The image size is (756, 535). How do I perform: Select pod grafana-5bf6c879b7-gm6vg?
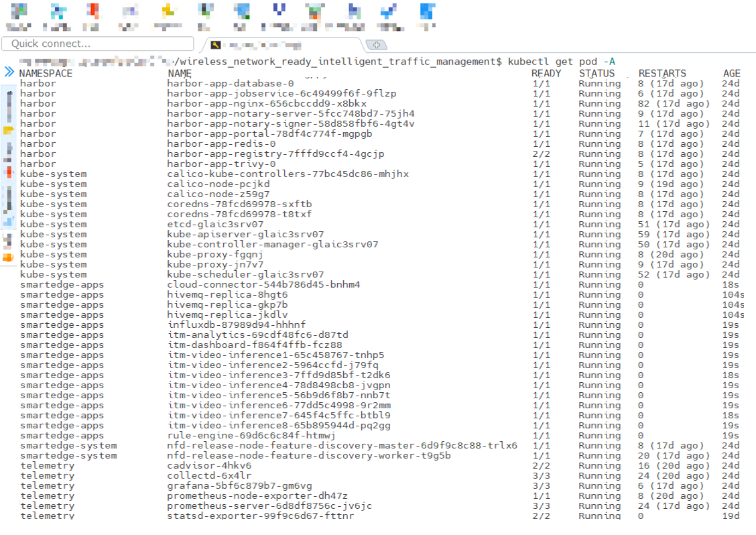point(240,486)
